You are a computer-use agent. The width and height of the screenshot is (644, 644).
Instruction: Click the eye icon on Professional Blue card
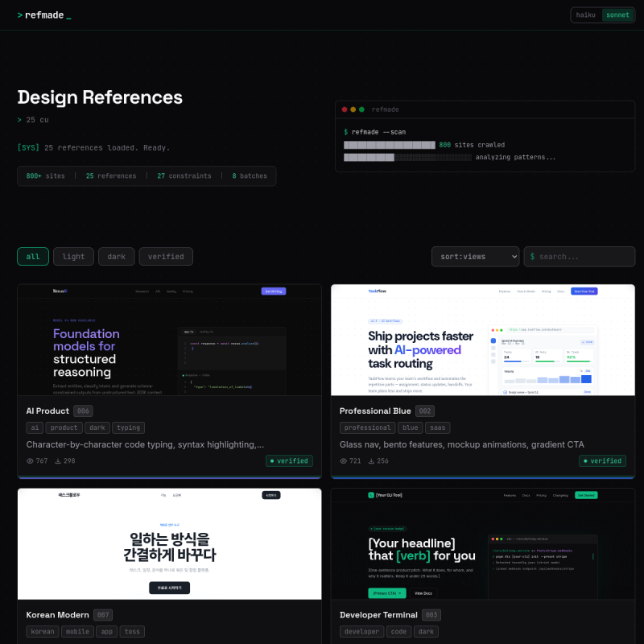[x=345, y=461]
